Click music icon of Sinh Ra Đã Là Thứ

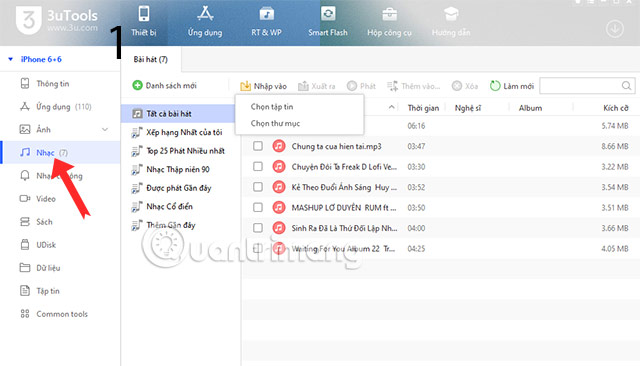(x=279, y=228)
